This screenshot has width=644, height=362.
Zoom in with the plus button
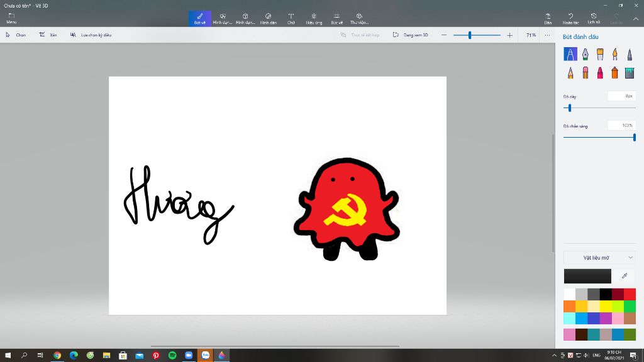(509, 35)
